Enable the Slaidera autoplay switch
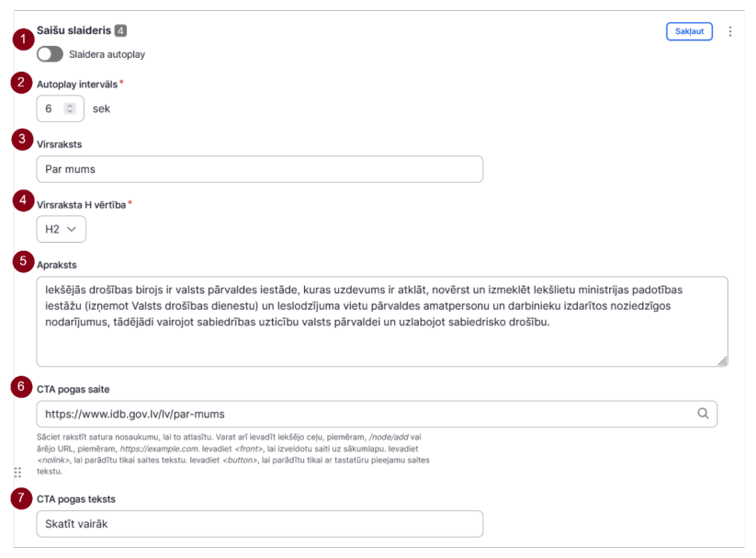756x558 pixels. pos(50,54)
